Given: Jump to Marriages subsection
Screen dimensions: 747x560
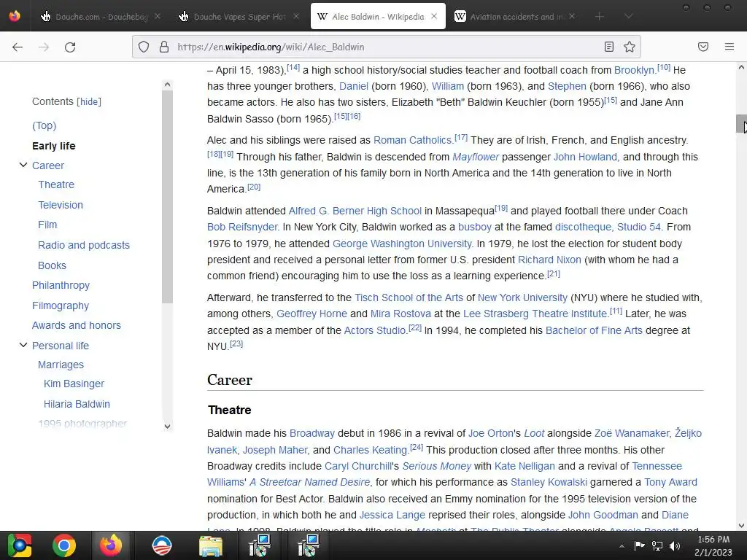Looking at the screenshot, I should pos(61,365).
